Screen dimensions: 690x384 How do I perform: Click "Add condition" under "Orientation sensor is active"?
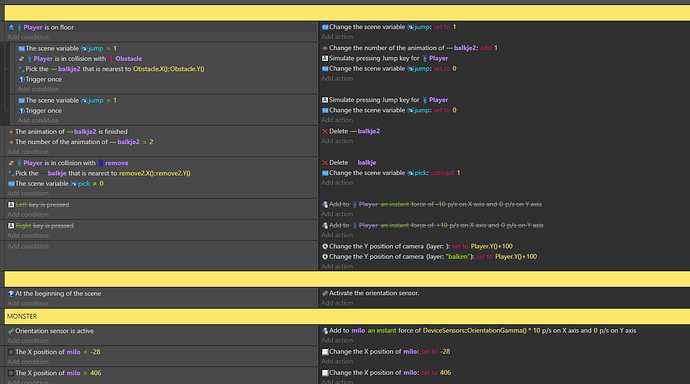pyautogui.click(x=28, y=341)
